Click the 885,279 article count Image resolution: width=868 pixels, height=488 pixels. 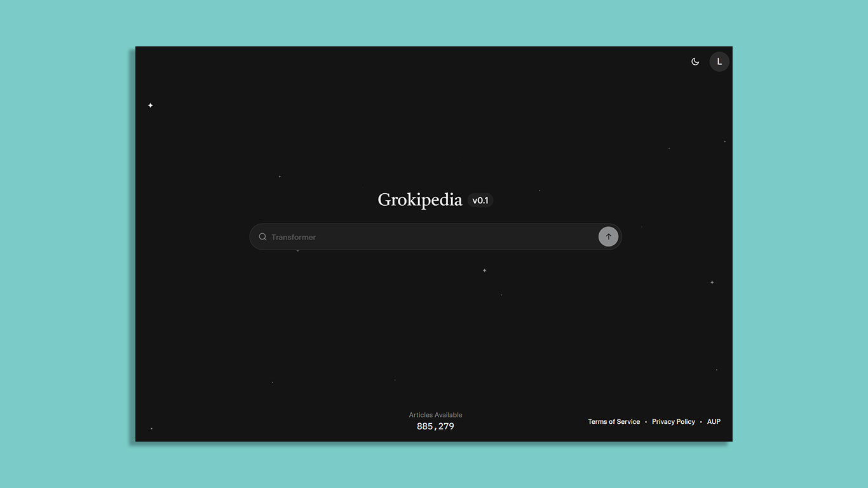435,426
